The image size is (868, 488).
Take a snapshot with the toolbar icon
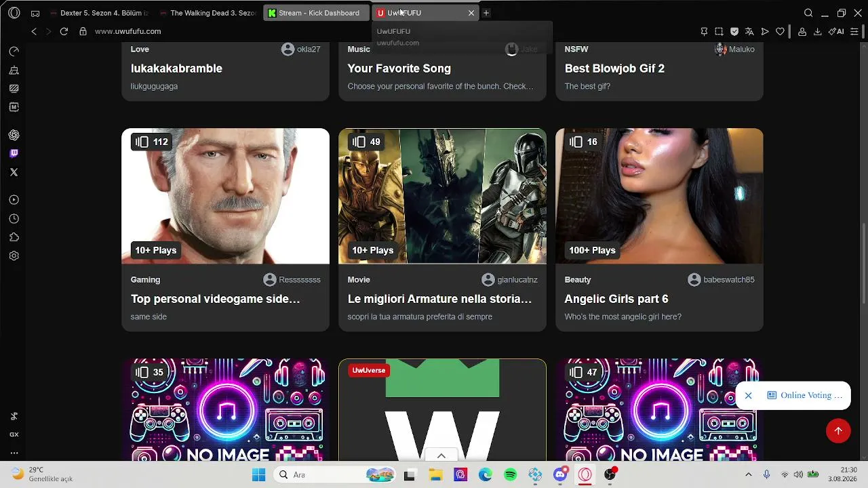point(719,31)
